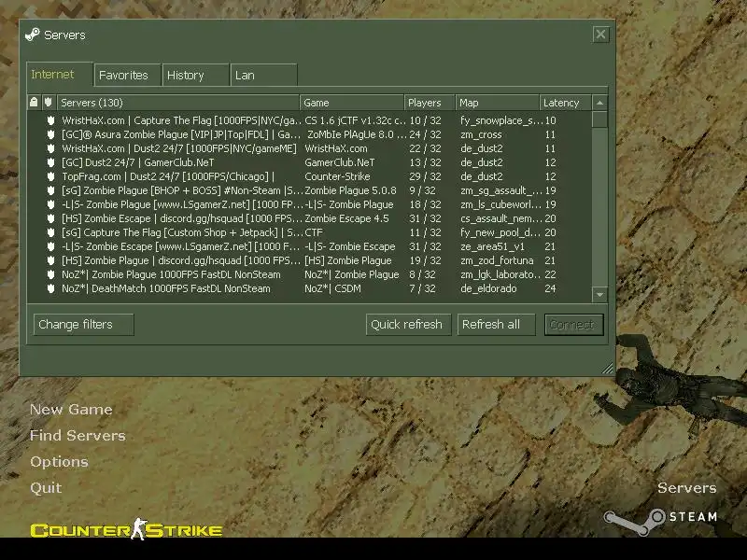Click the scroll down arrow of server list
747x560 pixels.
click(599, 295)
